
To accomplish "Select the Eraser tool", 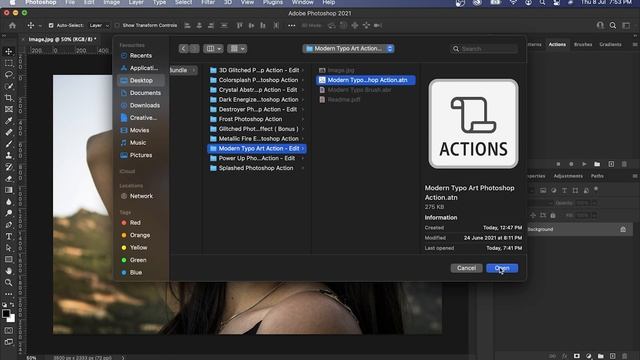I will click(9, 178).
